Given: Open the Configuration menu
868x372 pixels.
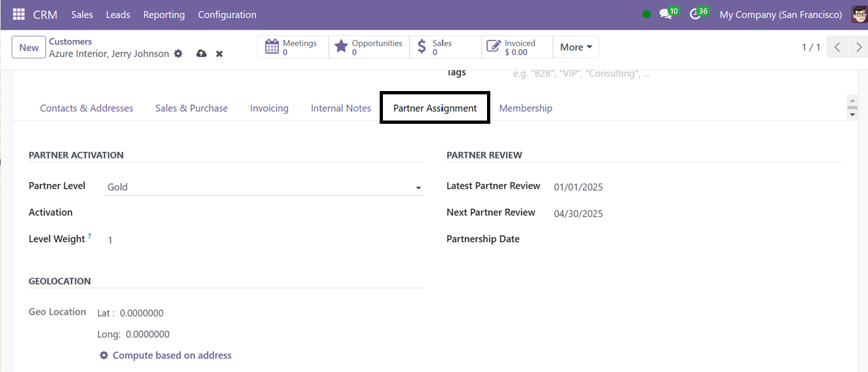Looking at the screenshot, I should click(227, 14).
